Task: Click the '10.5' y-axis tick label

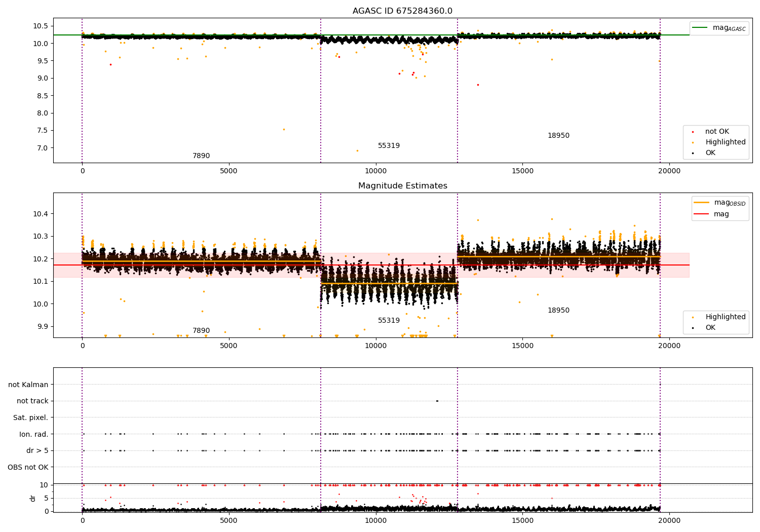Action: coord(41,26)
